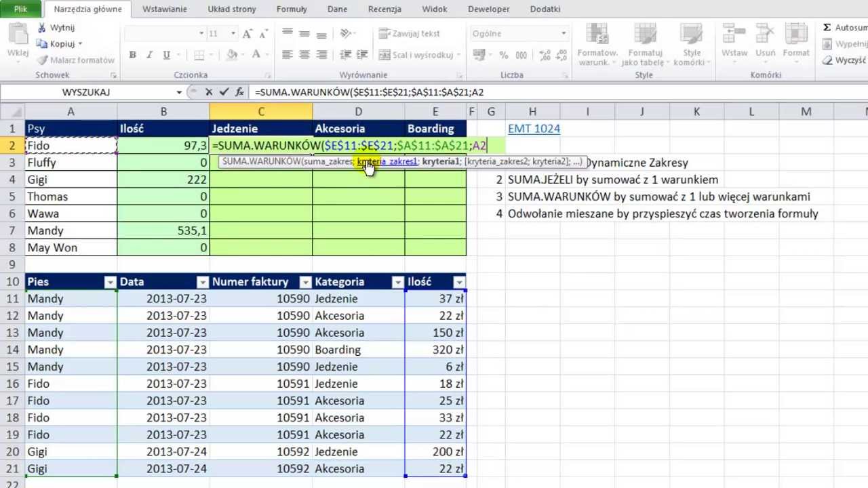Image resolution: width=868 pixels, height=488 pixels.
Task: Click the Format cells button
Action: 796,41
